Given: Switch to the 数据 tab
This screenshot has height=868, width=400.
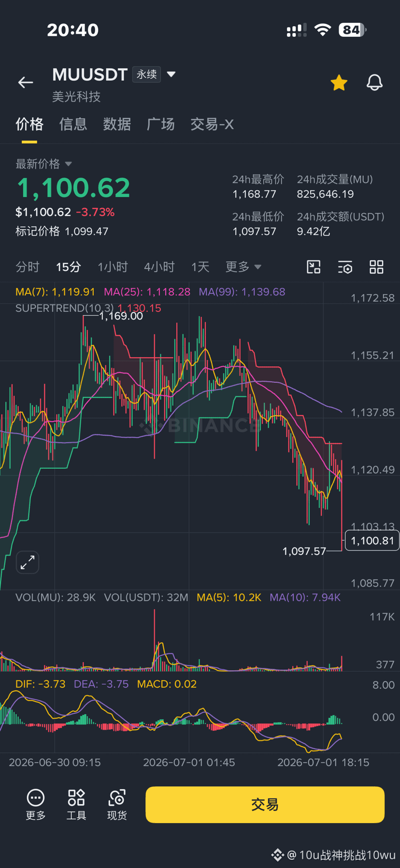Looking at the screenshot, I should pos(117,124).
